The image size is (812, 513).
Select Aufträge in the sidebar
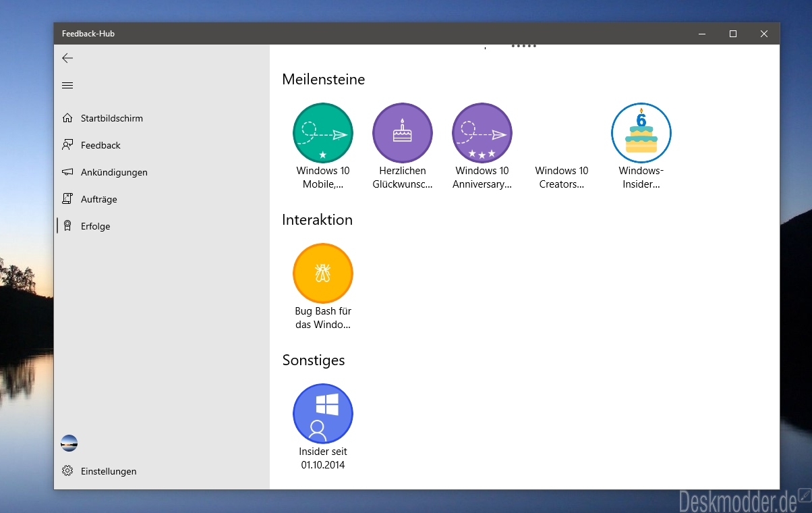162,199
